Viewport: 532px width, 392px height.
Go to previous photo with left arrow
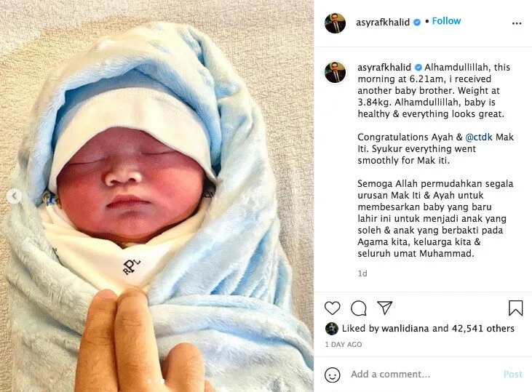pyautogui.click(x=14, y=196)
